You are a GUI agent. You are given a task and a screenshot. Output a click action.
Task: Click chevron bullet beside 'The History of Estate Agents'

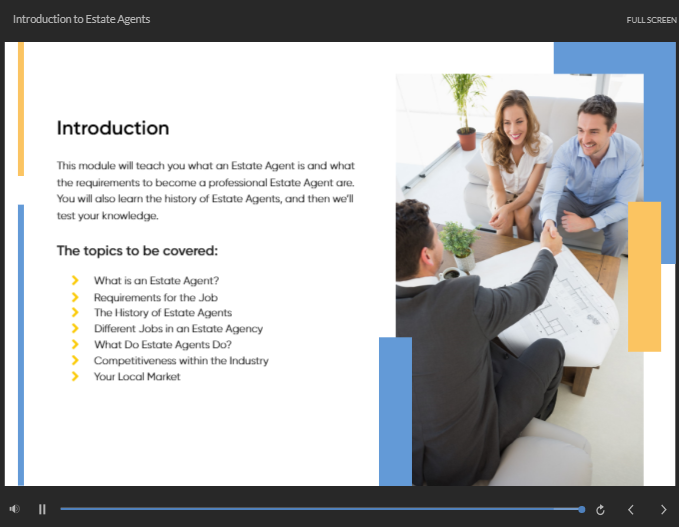[x=75, y=312]
